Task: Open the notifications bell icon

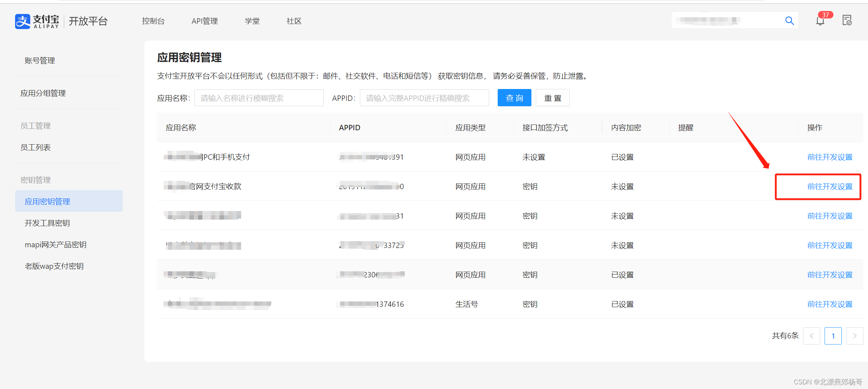Action: 820,21
